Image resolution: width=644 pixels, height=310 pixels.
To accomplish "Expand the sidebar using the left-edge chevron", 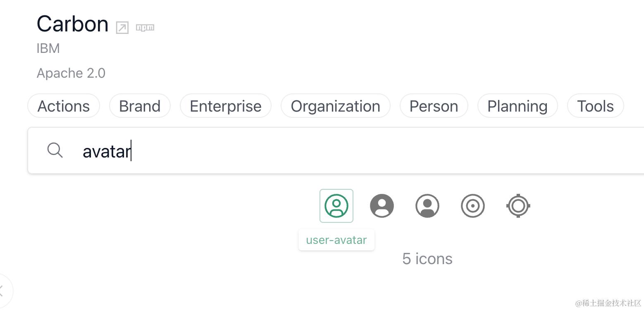I will 3,290.
